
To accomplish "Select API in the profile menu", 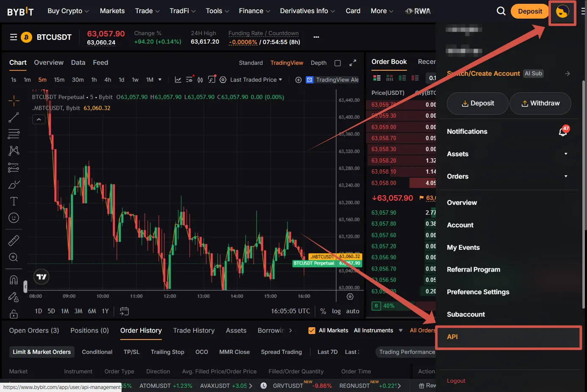I will (x=508, y=337).
